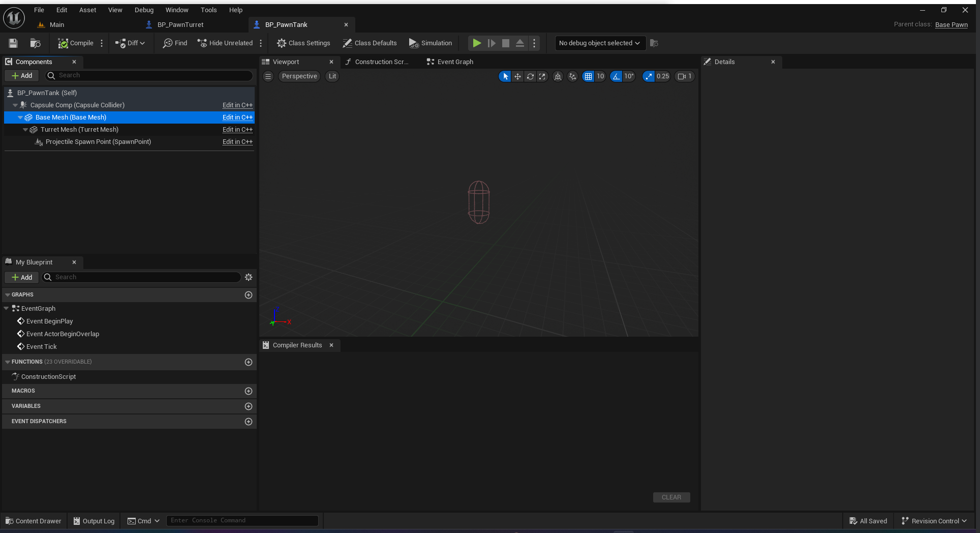Toggle world/local coordinate system icon

558,76
